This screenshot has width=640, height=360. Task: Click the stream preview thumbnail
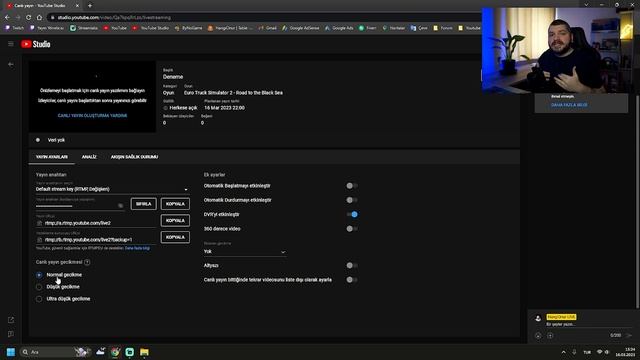point(92,97)
